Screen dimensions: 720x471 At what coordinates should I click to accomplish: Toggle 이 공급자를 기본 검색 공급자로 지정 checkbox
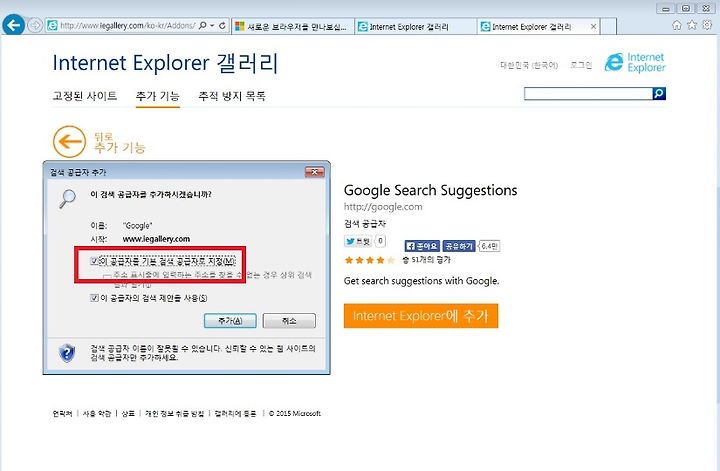tap(95, 261)
